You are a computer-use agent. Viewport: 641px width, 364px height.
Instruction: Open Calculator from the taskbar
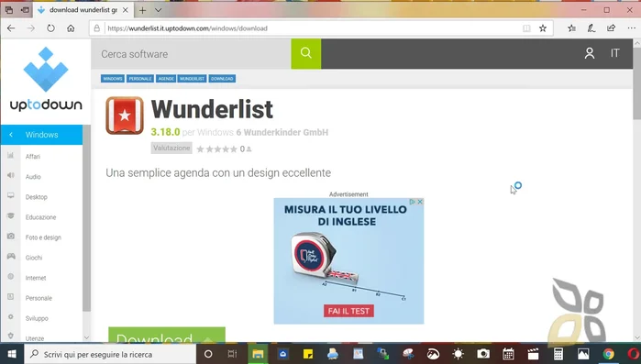click(558, 354)
